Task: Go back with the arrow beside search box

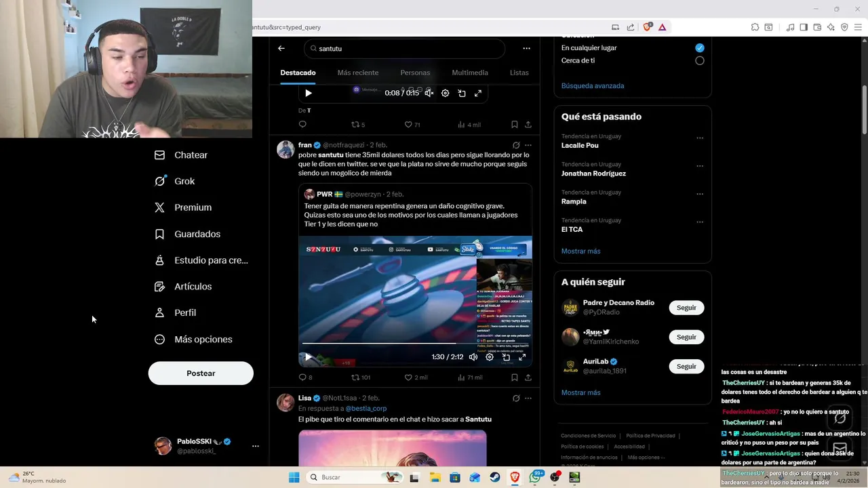Action: tap(281, 48)
